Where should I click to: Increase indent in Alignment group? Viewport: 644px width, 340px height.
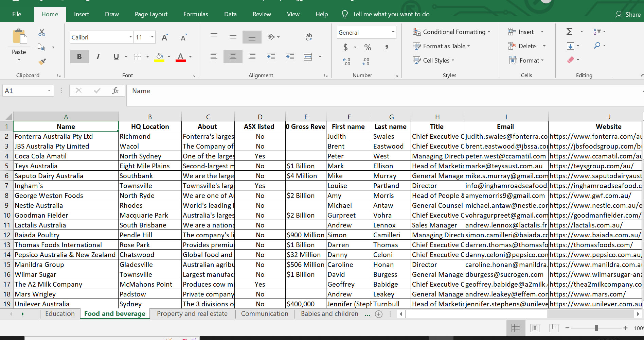coord(290,57)
